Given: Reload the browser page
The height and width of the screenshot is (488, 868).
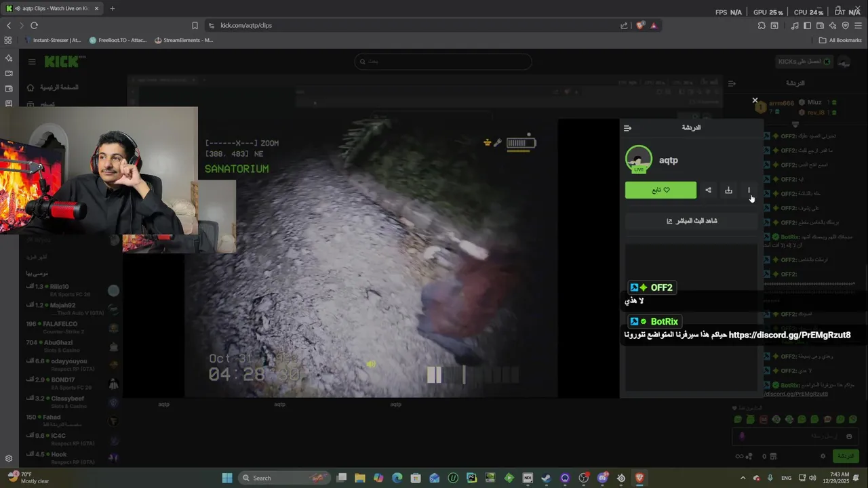Looking at the screenshot, I should tap(34, 25).
